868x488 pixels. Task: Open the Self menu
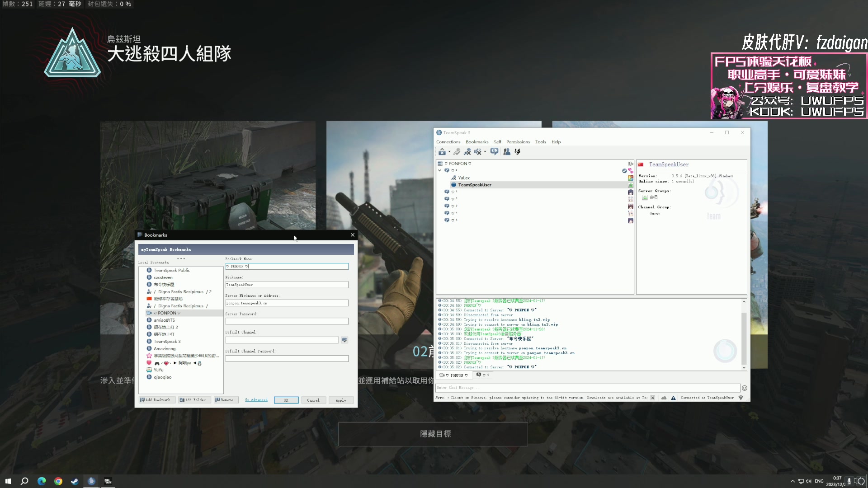[x=497, y=142]
